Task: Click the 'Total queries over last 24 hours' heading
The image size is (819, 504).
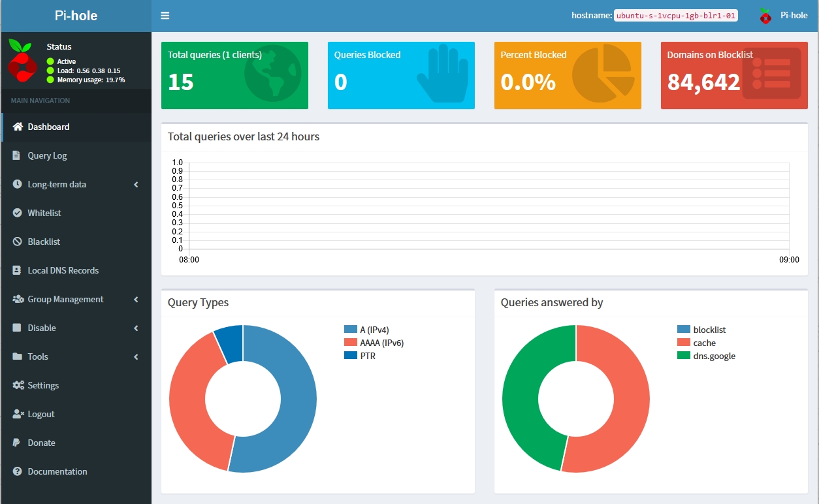Action: 244,136
